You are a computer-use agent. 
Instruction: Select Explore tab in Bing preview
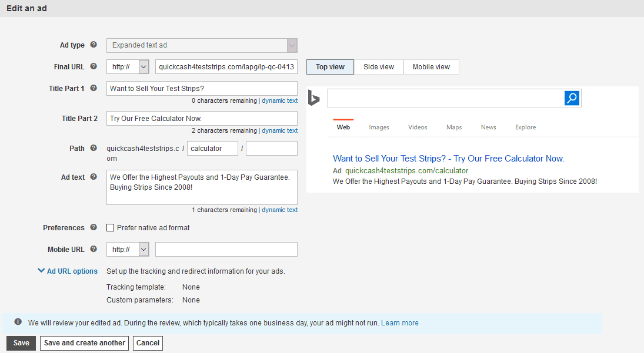click(x=525, y=127)
